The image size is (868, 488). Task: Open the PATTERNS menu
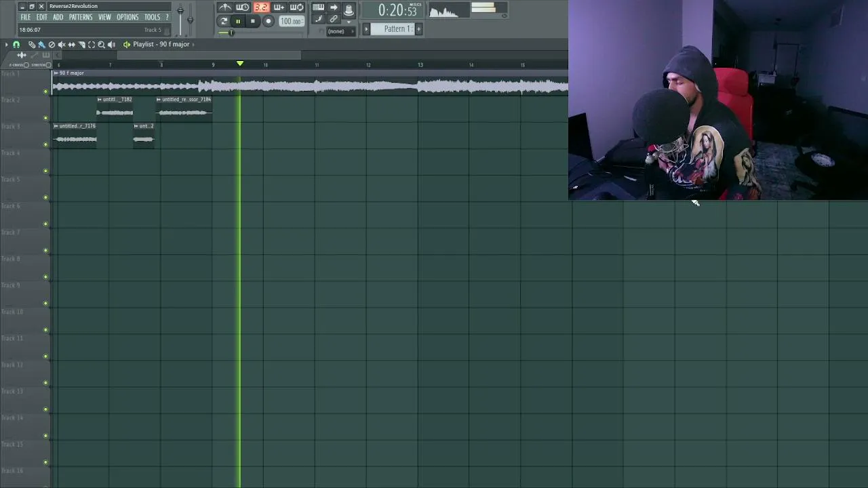click(81, 18)
